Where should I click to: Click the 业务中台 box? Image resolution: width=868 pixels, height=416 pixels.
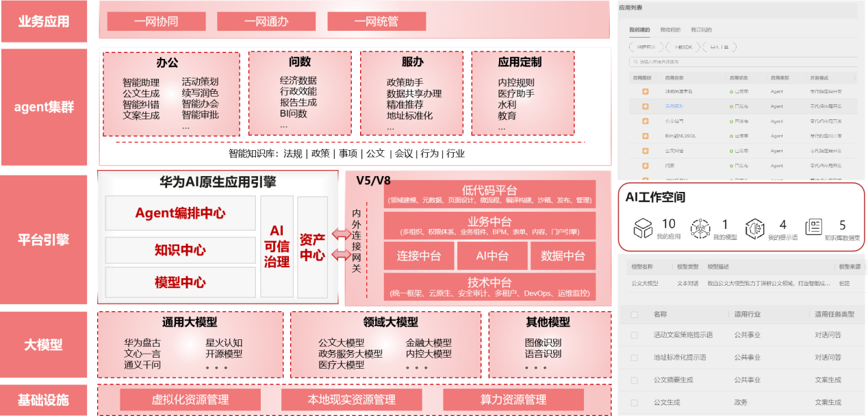point(489,225)
